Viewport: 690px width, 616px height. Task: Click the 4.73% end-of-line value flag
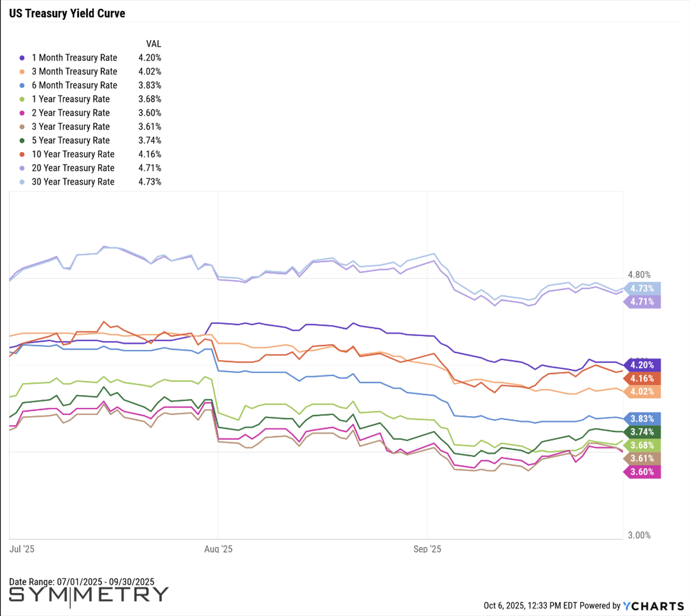point(642,288)
